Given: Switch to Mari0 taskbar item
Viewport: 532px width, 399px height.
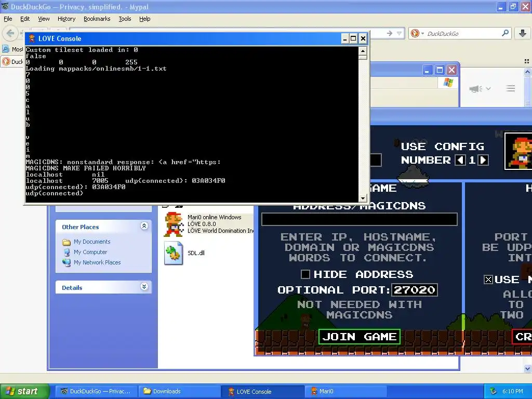Looking at the screenshot, I should click(x=346, y=391).
